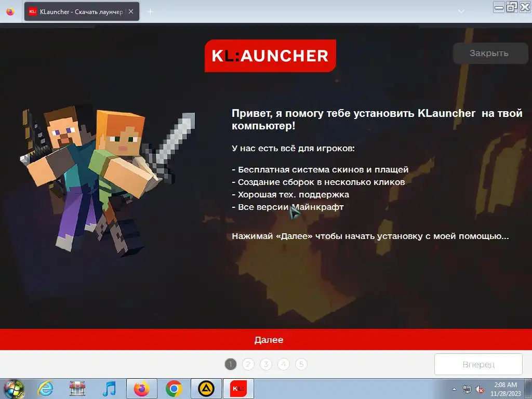Select step 5 indicator circle
532x399 pixels.
click(301, 364)
